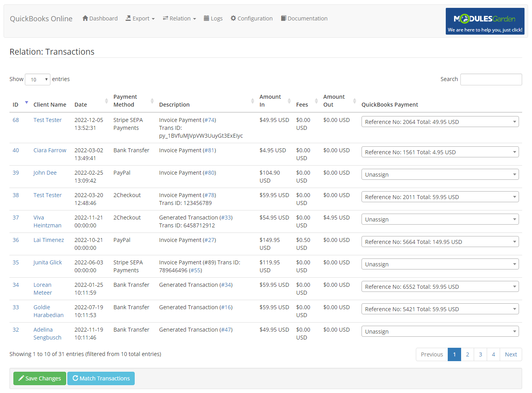Sort table by ID column arrow
The image size is (532, 393).
point(26,103)
